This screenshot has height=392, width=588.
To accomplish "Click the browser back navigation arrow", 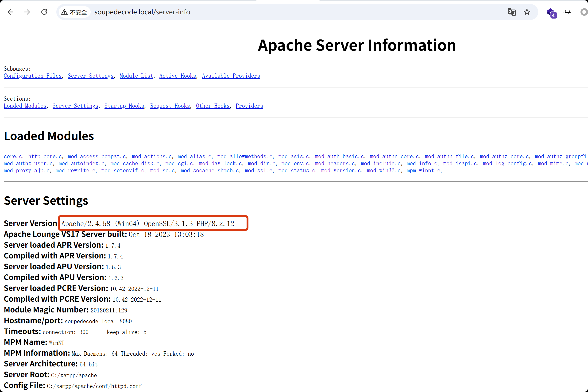I will tap(10, 12).
